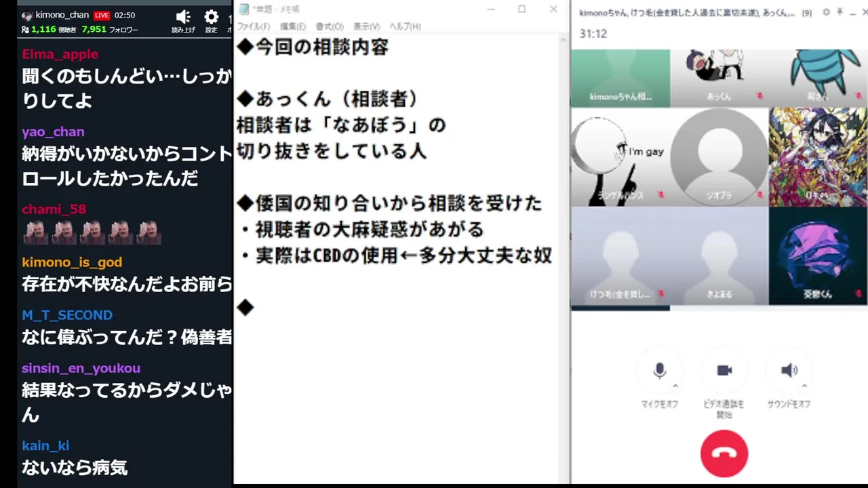Open M_T_SECOND's chat username
Image resolution: width=868 pixels, height=488 pixels.
tap(67, 314)
